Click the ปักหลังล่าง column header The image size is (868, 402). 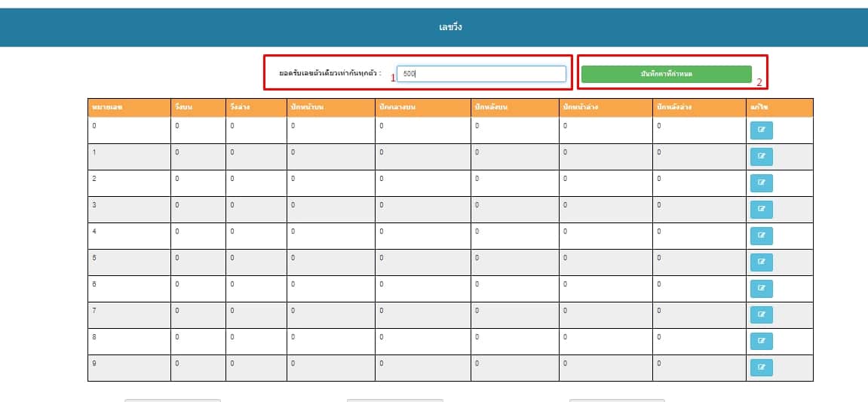tap(674, 108)
